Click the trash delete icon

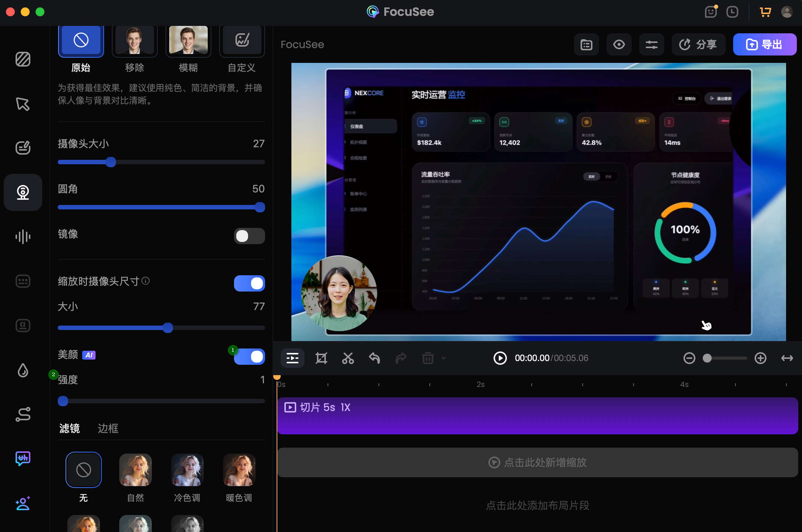tap(428, 358)
